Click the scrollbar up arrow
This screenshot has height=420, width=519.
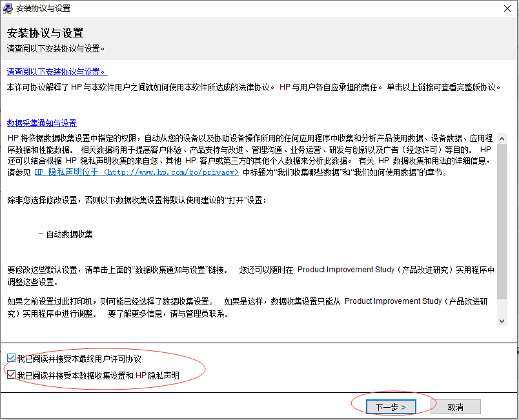pyautogui.click(x=502, y=138)
